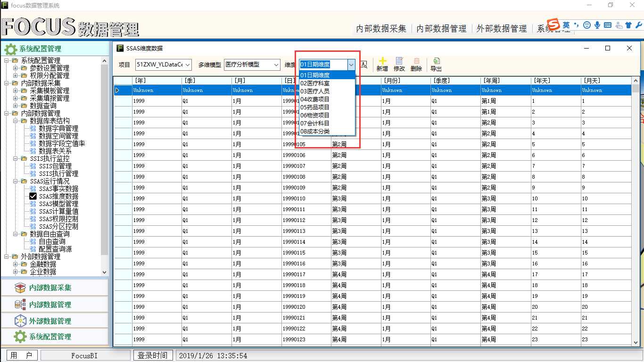Select 03医疗人员 from the dimension list

[x=327, y=91]
